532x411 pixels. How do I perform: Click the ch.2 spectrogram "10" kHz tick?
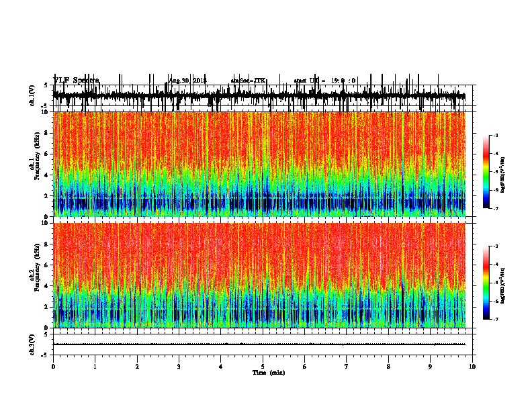(x=45, y=223)
